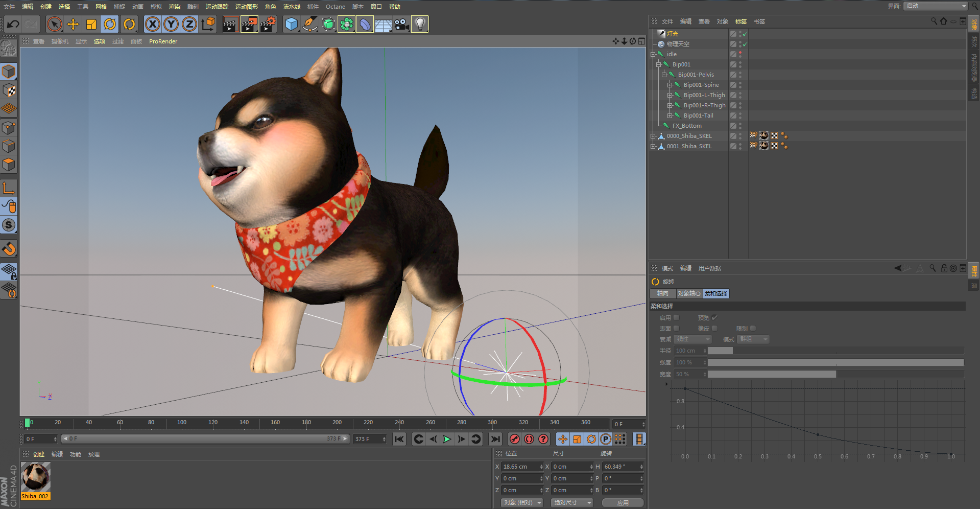The width and height of the screenshot is (980, 509).
Task: Toggle the X axis lock icon
Action: 153,24
